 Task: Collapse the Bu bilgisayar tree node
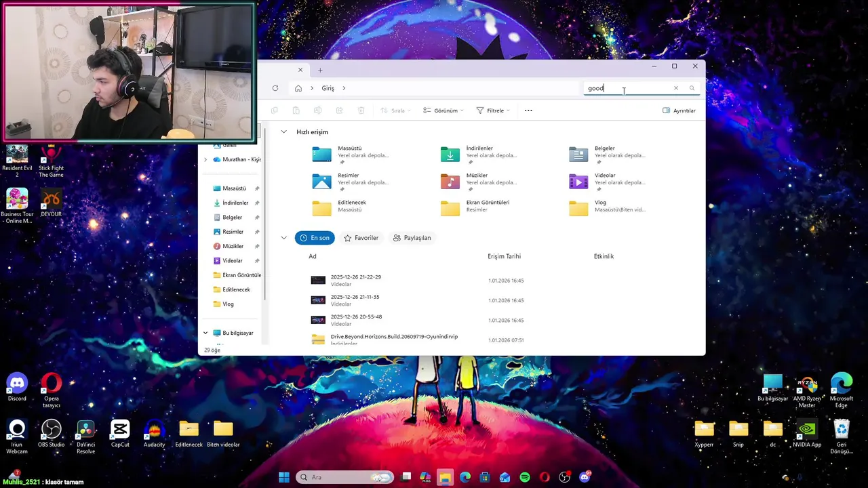pyautogui.click(x=205, y=333)
